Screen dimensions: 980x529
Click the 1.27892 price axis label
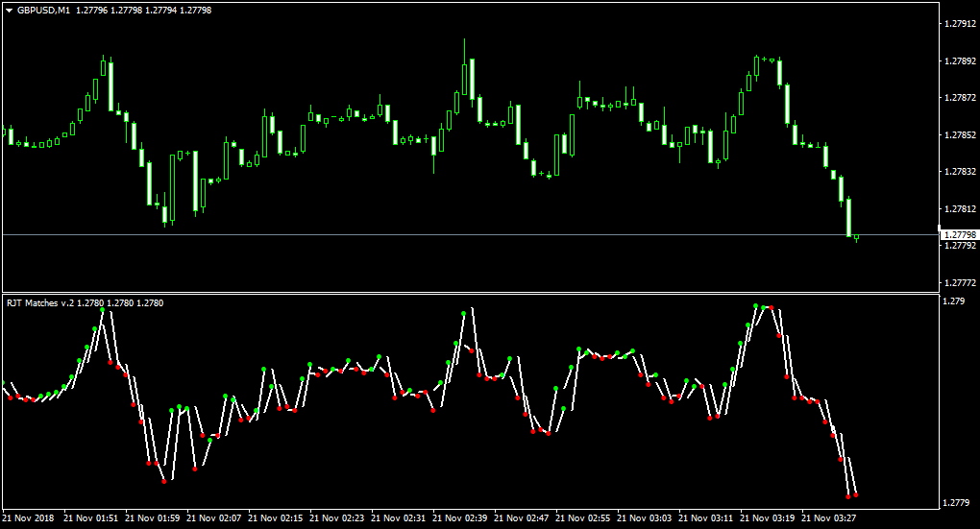[x=960, y=61]
